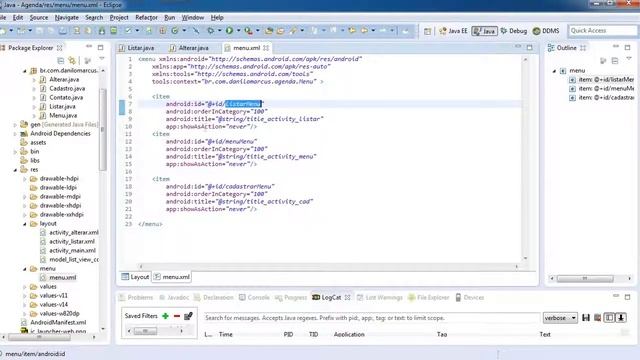Click the LogCat message search field
This screenshot has width=640, height=360.
(371, 318)
